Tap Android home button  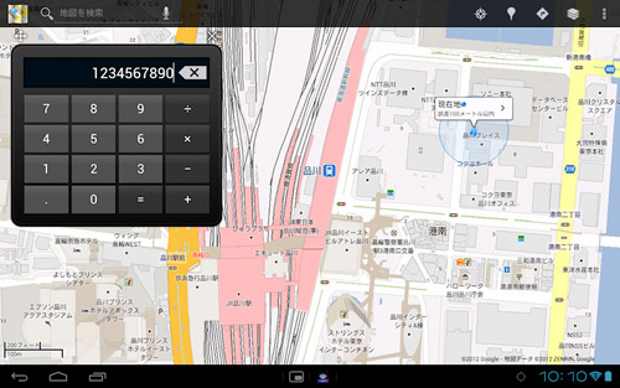(58, 377)
